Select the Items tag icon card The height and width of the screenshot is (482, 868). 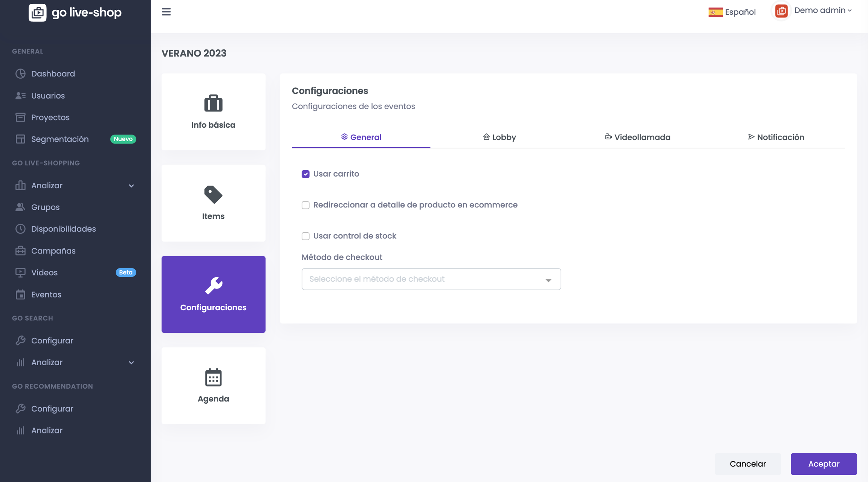(213, 203)
